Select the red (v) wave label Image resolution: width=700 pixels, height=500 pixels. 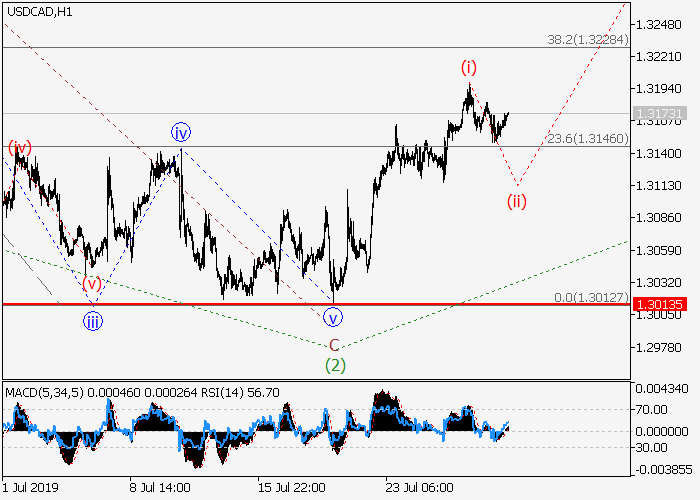point(92,282)
